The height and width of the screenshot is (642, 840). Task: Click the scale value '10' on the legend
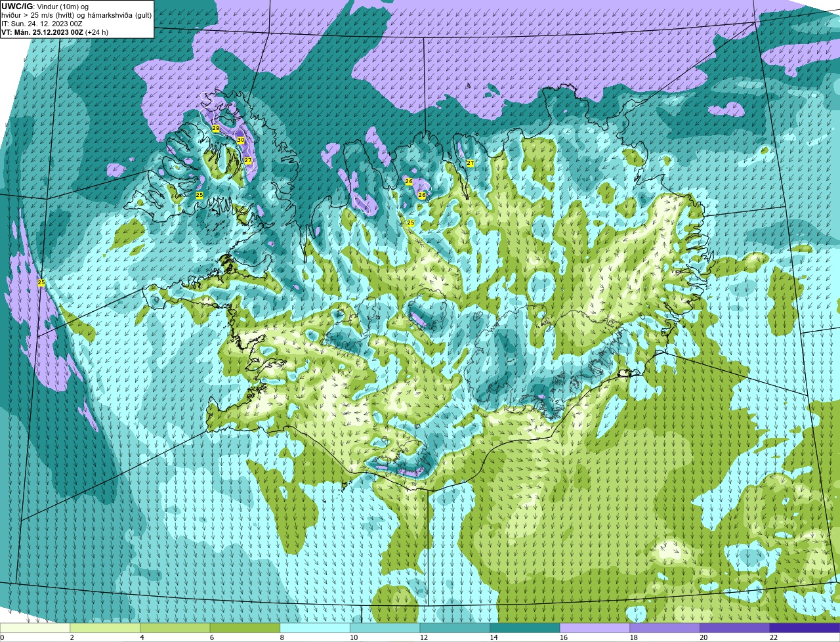click(x=354, y=637)
